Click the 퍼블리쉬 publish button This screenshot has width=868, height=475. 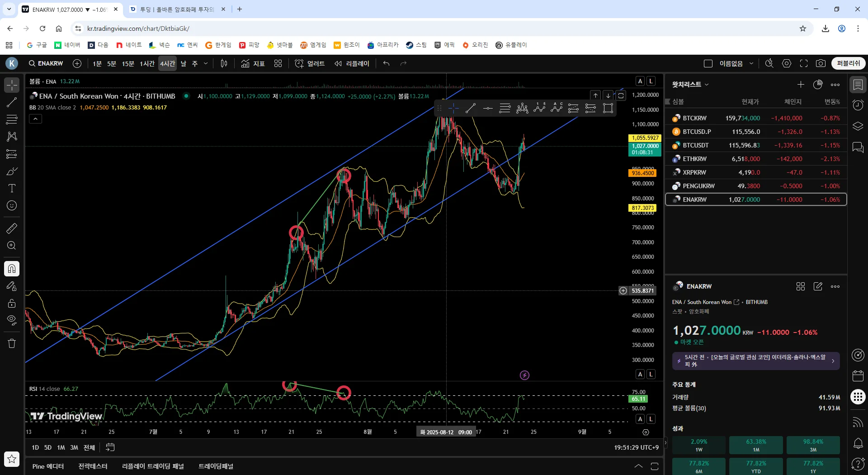coord(848,63)
